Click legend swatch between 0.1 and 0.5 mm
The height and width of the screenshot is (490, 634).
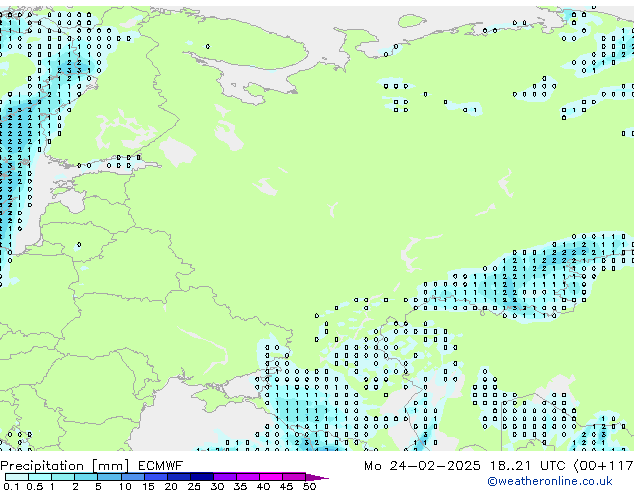tap(17, 477)
